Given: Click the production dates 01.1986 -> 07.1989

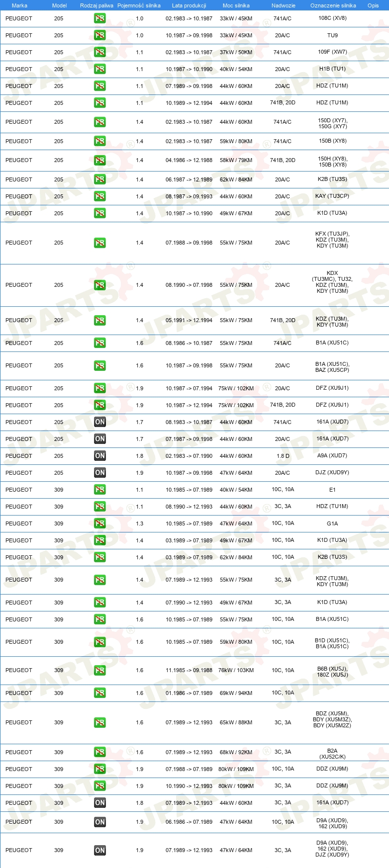Looking at the screenshot, I should [189, 693].
